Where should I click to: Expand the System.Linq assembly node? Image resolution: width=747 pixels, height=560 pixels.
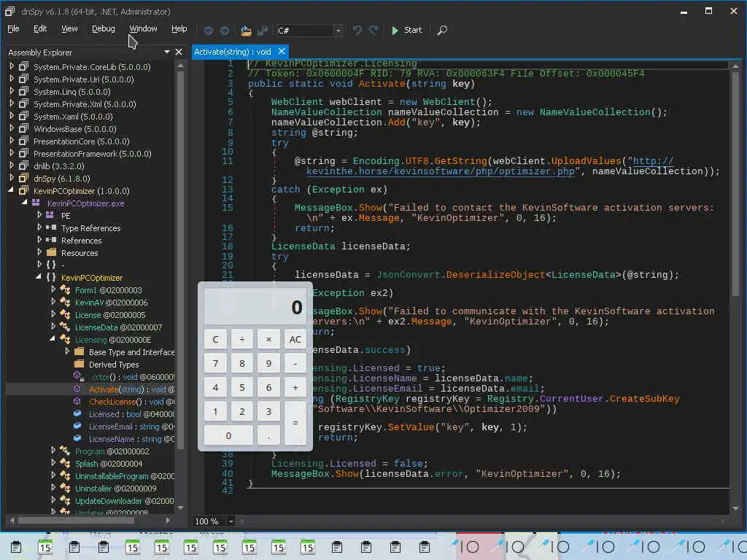12,91
